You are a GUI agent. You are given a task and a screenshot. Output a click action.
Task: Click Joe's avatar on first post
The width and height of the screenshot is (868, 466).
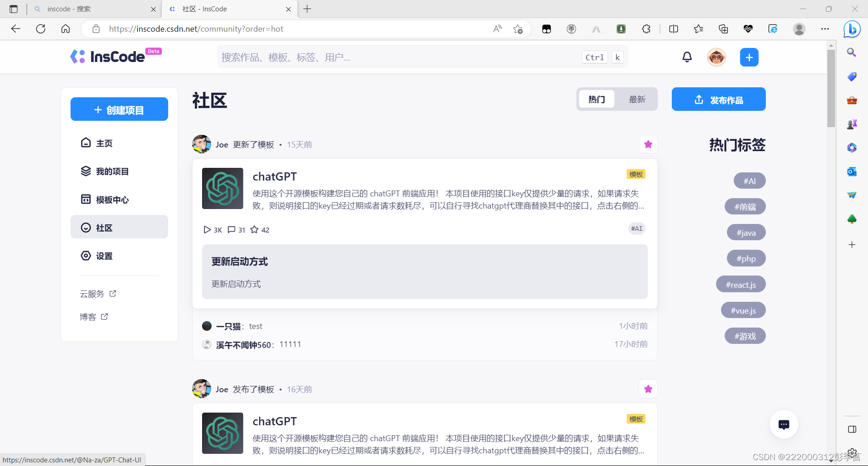(x=202, y=144)
